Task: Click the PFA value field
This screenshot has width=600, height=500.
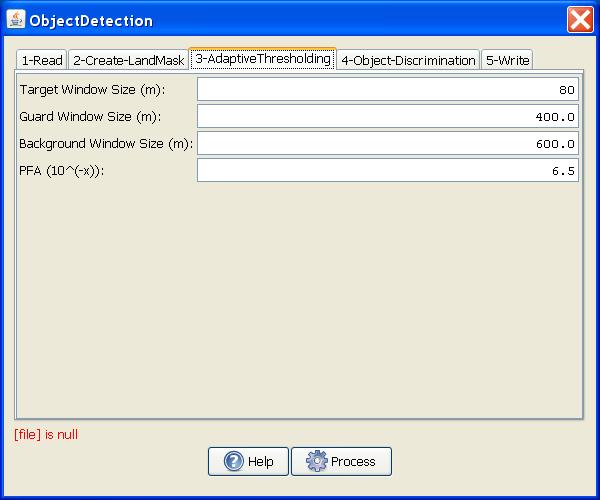Action: click(x=388, y=170)
